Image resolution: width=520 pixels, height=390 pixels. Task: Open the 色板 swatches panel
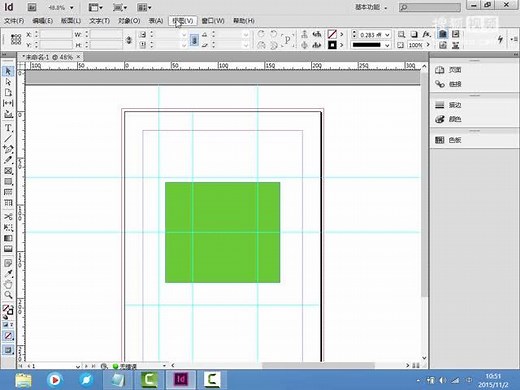click(448, 140)
